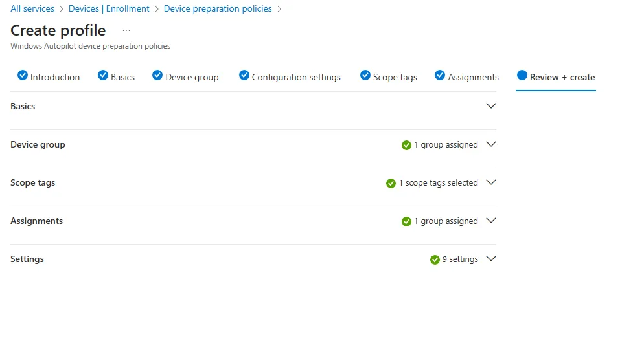Navigate to All services breadcrumb link
Screen dimensions: 644x341
(32, 9)
